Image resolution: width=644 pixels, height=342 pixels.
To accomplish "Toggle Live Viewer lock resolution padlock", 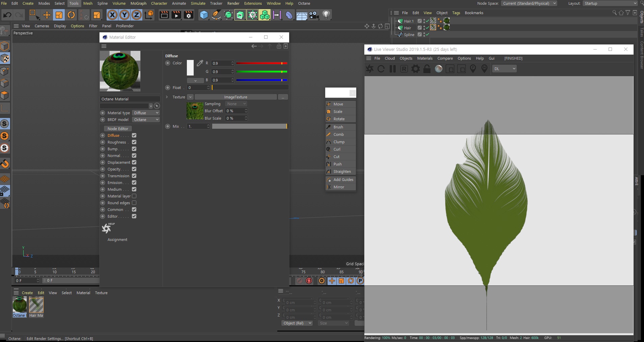I will (x=427, y=69).
